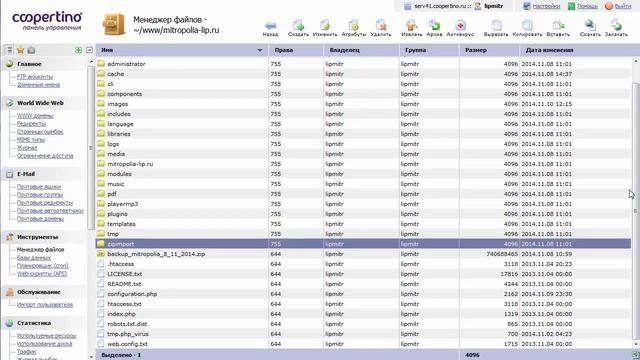
Task: Select the web.config.txt file
Action: [x=363, y=344]
